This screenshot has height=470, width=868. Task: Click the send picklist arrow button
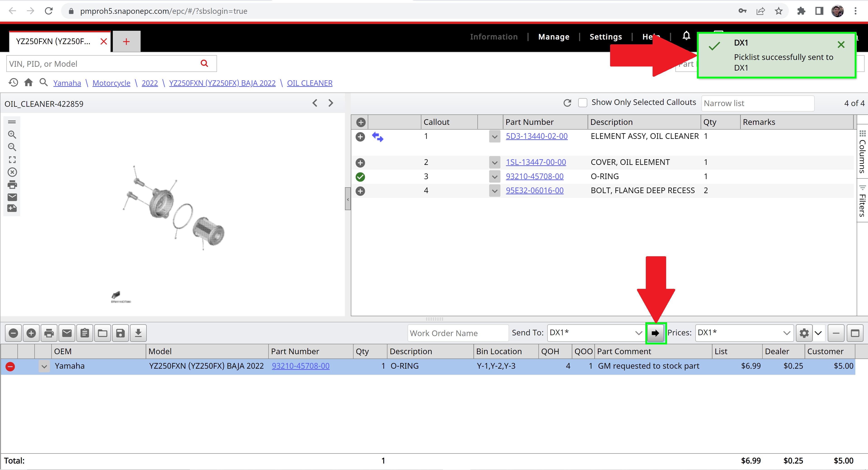click(655, 333)
